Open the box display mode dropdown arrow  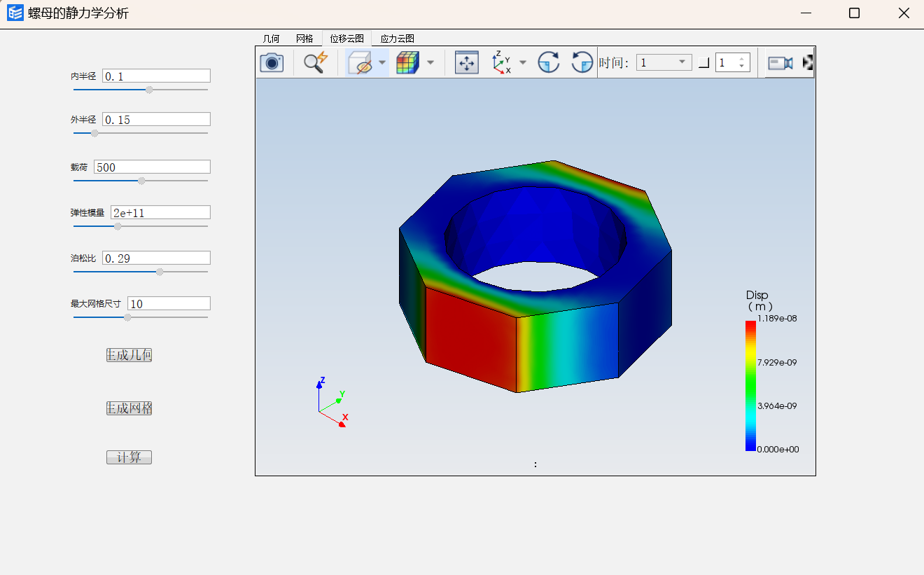[382, 62]
